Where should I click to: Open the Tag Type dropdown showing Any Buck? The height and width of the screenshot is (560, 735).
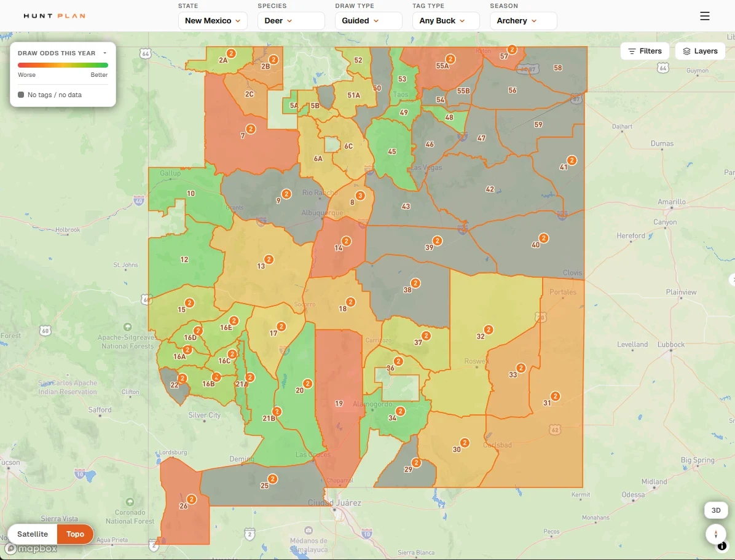pyautogui.click(x=446, y=21)
